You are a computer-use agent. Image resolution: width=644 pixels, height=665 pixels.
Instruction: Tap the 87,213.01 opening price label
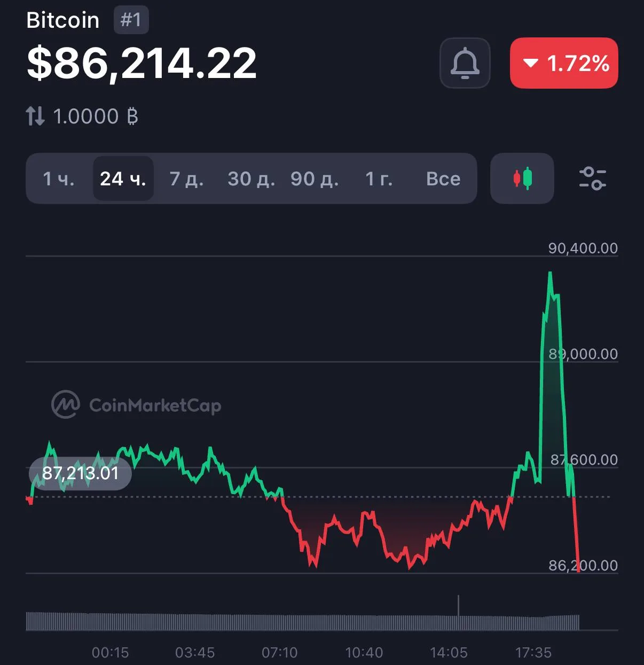[x=80, y=473]
